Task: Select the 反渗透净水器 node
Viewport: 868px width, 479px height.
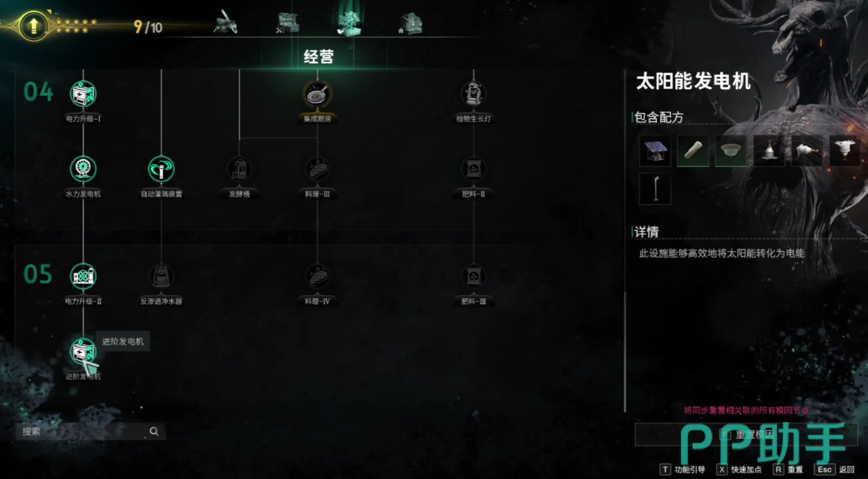Action: (161, 277)
